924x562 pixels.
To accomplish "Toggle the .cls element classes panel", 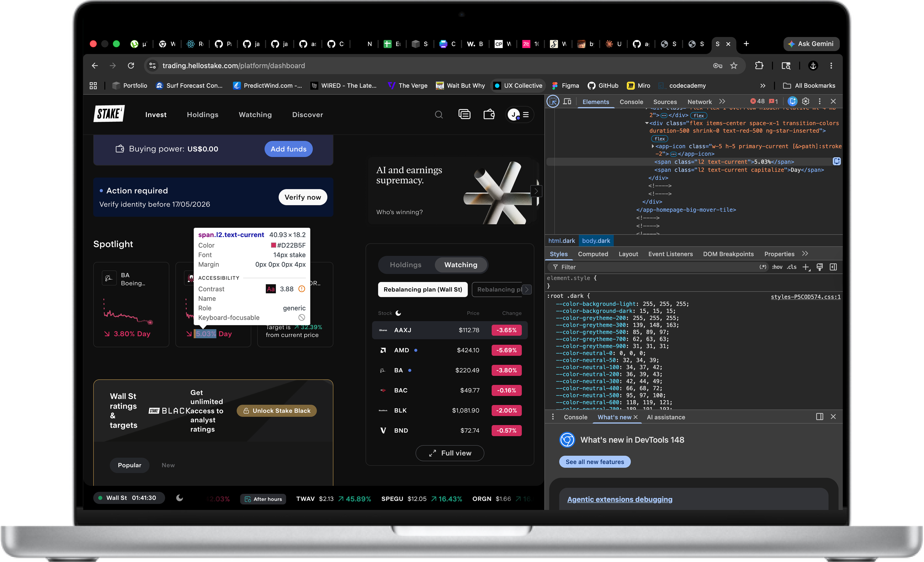I will [792, 267].
